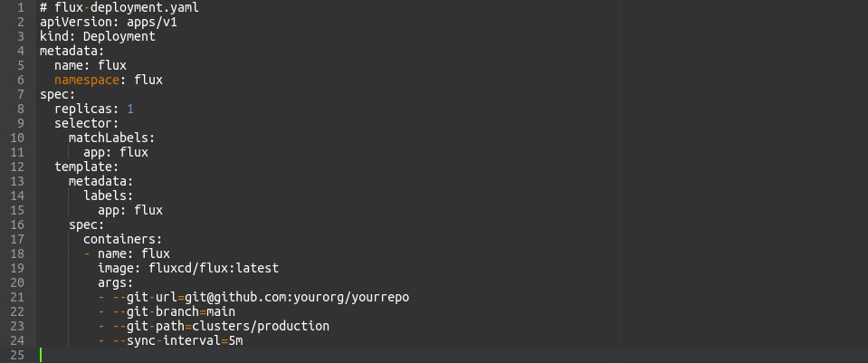The width and height of the screenshot is (868, 363).
Task: Click line number 4 beside metadata
Action: click(20, 51)
